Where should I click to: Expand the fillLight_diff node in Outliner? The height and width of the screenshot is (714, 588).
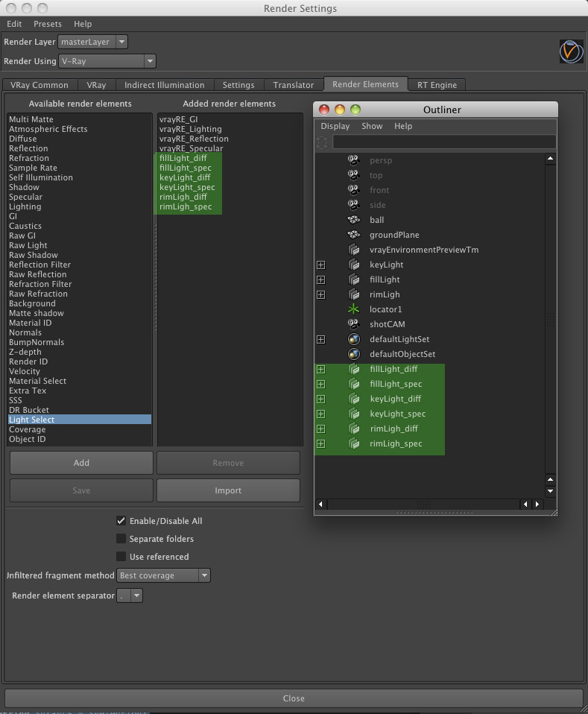click(x=321, y=369)
